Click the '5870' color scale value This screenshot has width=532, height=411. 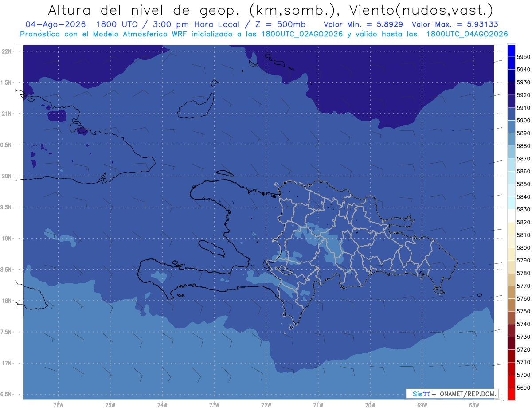tap(523, 159)
